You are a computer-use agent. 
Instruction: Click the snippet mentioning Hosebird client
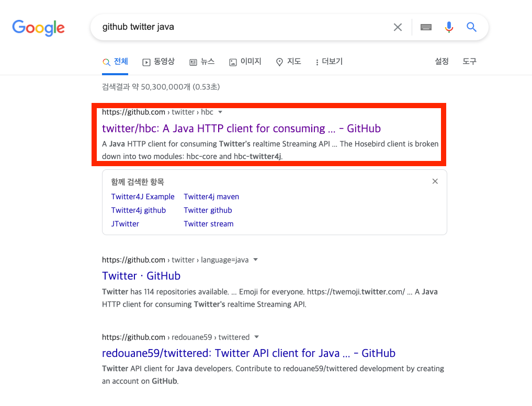[x=270, y=150]
